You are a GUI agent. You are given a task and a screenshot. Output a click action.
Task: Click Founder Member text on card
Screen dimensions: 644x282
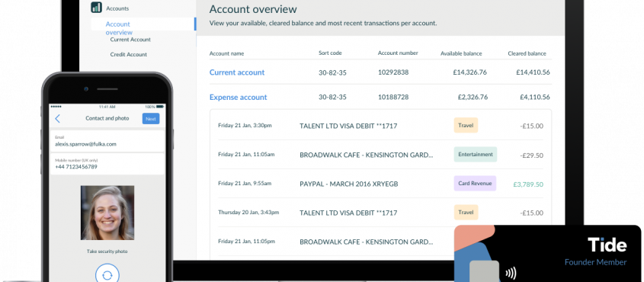595,262
